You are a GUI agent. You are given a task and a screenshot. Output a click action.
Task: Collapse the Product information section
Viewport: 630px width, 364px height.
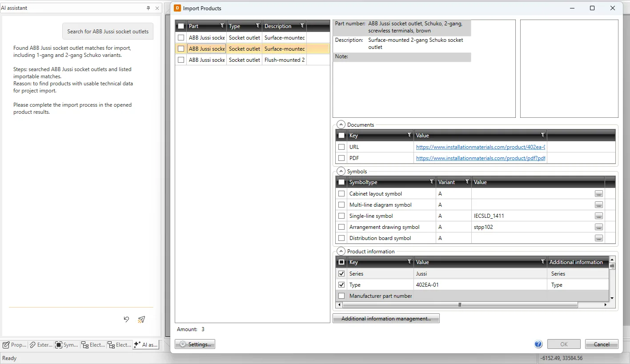[341, 252]
